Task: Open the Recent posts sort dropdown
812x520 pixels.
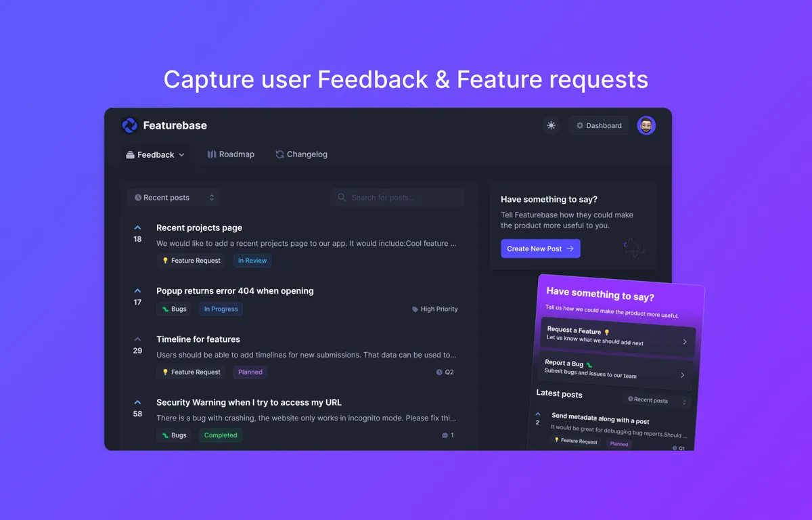Action: coord(174,198)
